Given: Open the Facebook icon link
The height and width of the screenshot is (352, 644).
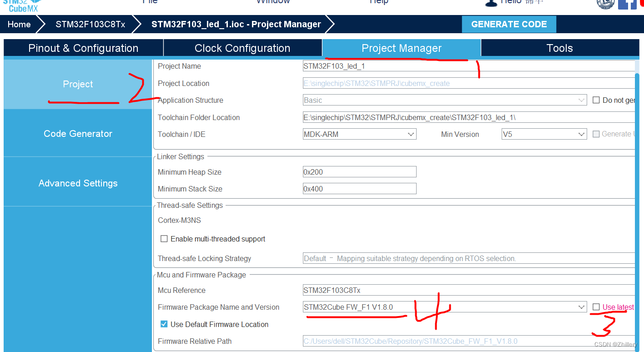Looking at the screenshot, I should point(627,4).
